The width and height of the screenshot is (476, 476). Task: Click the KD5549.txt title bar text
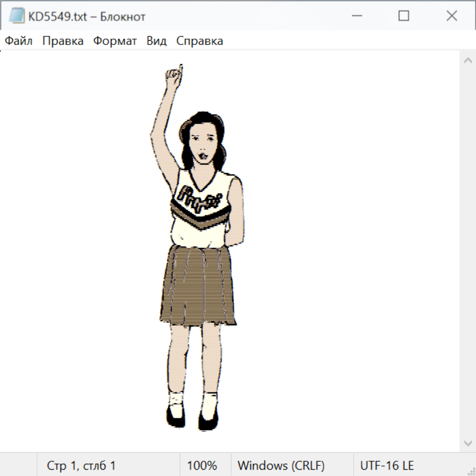[x=87, y=16]
